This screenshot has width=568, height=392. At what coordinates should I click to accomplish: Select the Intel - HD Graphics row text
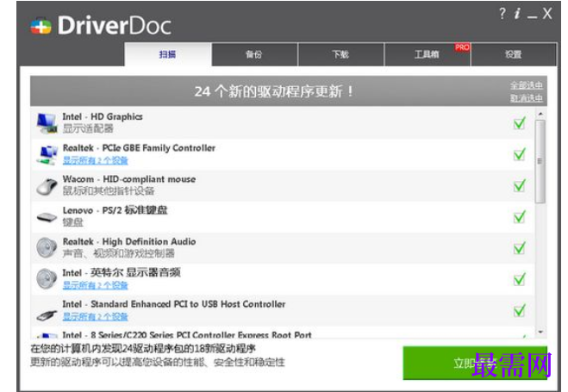click(103, 117)
